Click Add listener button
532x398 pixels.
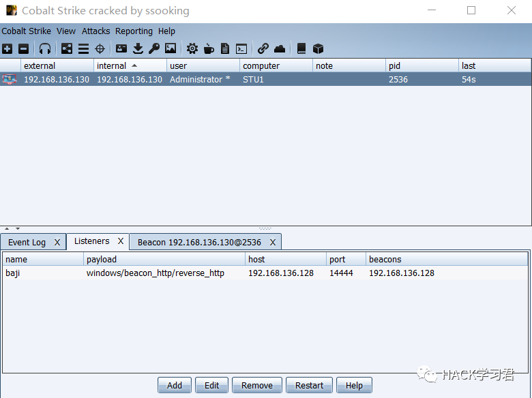pyautogui.click(x=175, y=386)
